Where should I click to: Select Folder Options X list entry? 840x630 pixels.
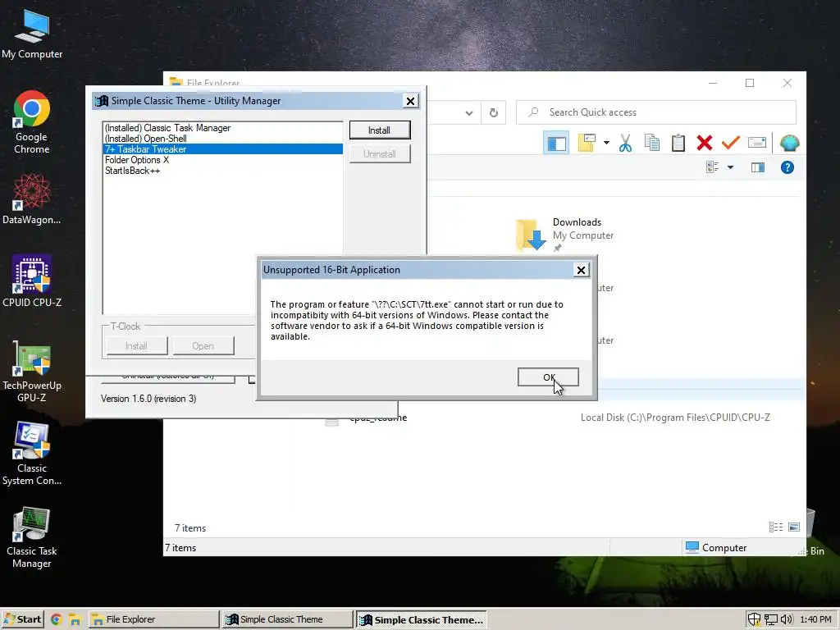point(222,160)
